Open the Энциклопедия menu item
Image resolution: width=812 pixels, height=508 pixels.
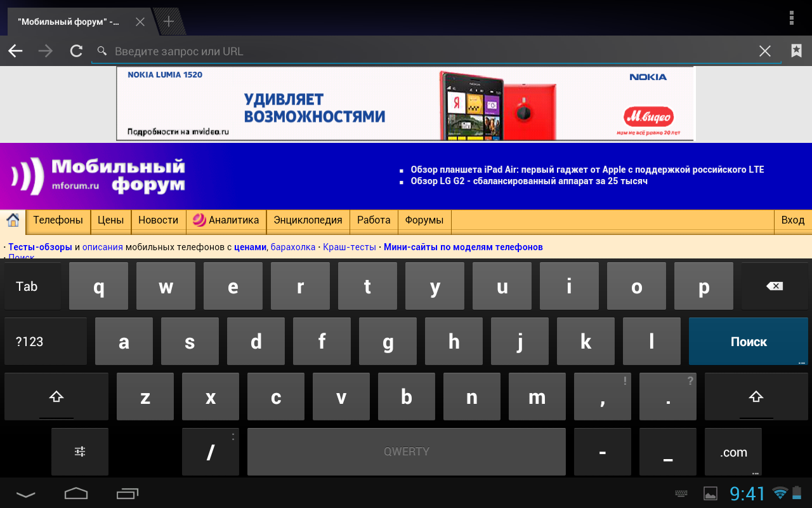308,220
